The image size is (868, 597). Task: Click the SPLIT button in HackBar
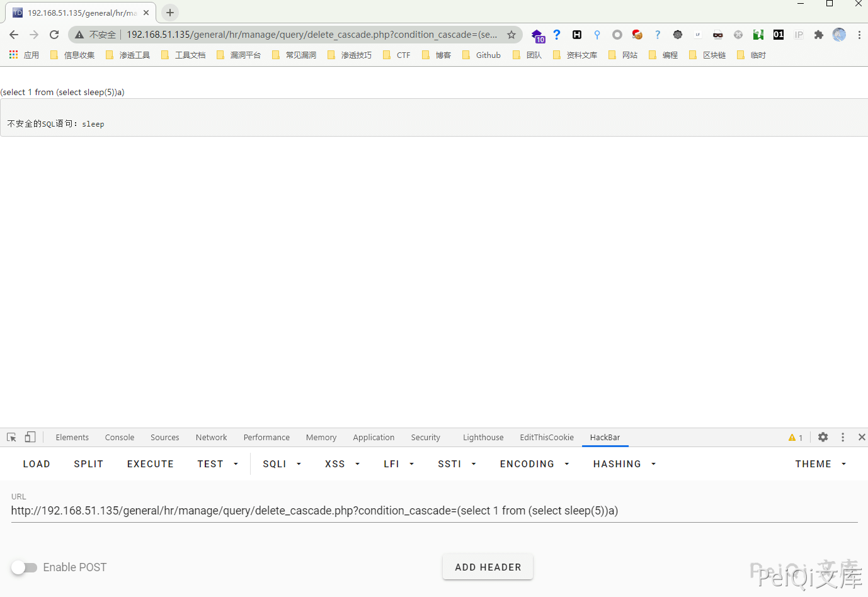(88, 464)
